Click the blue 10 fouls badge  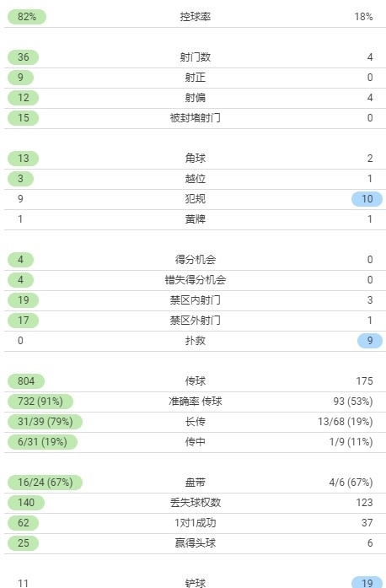pos(367,199)
